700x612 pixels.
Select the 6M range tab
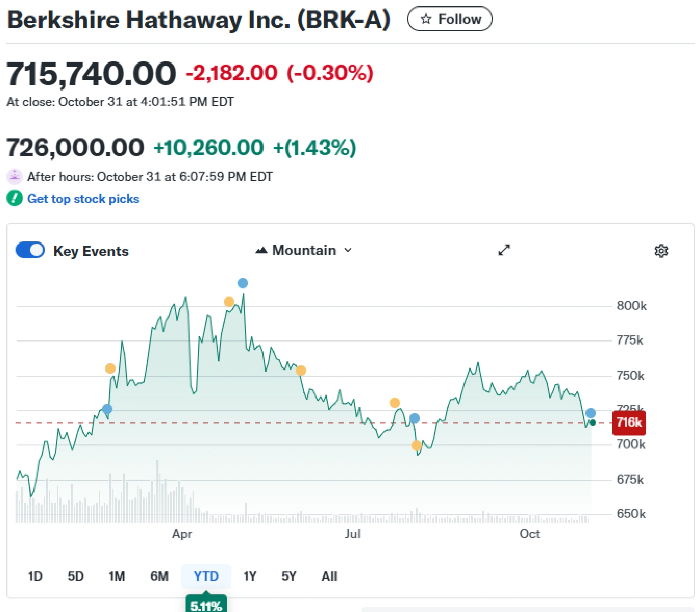pos(159,576)
